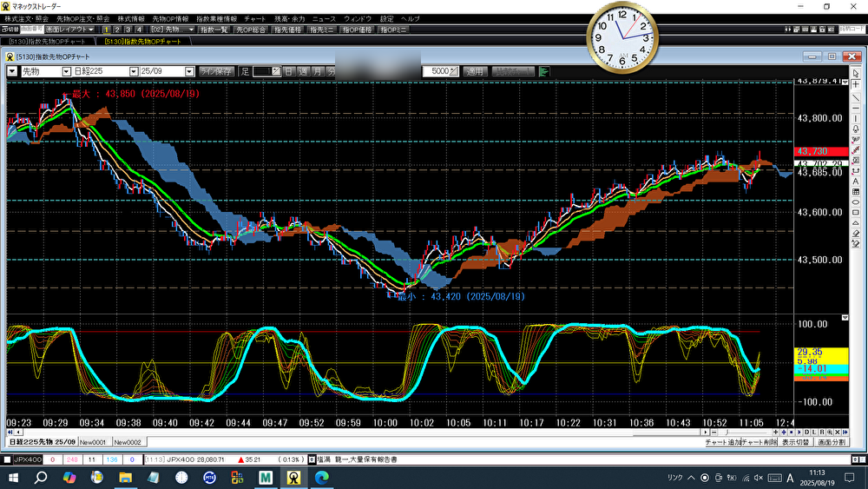The image size is (868, 489).
Task: Select the horizontal line drawing tool
Action: pos(856,108)
